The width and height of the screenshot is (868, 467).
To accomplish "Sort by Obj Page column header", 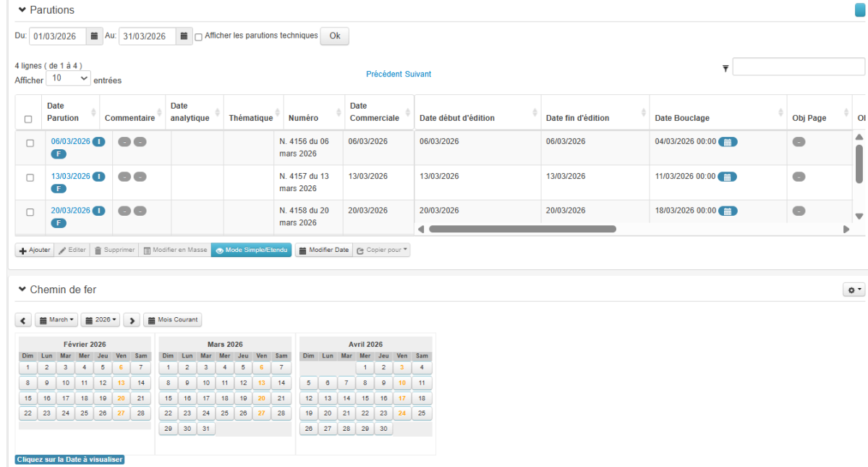I will click(x=820, y=113).
